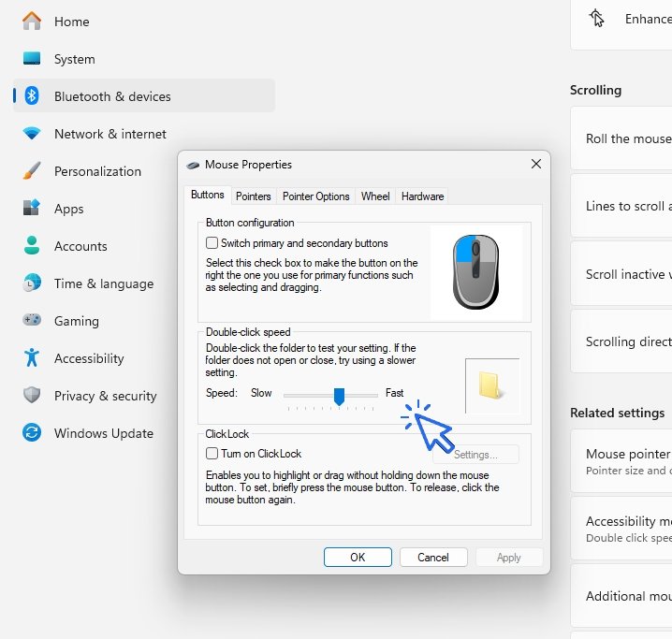672x639 pixels.
Task: Click the Apps icon in the sidebar
Action: point(32,208)
